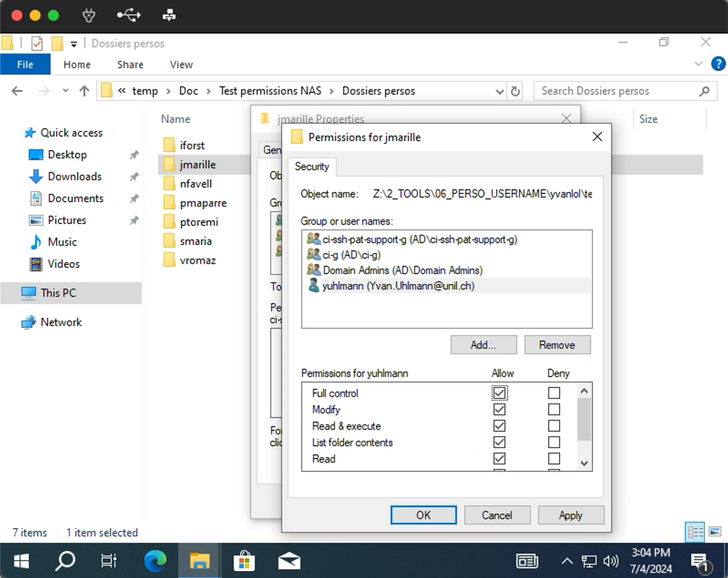Expand the ribbon with chevron arrow

point(698,64)
